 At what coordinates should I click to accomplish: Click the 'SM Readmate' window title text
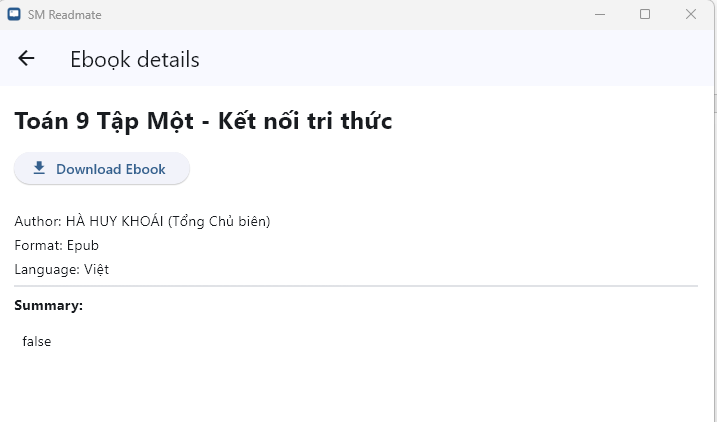click(x=64, y=15)
